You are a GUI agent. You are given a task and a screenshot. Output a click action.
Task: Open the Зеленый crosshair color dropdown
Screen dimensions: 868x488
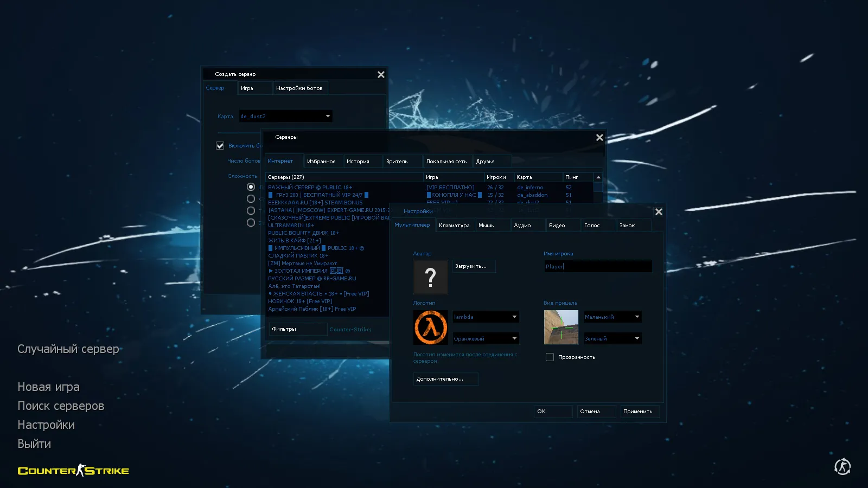(x=612, y=338)
